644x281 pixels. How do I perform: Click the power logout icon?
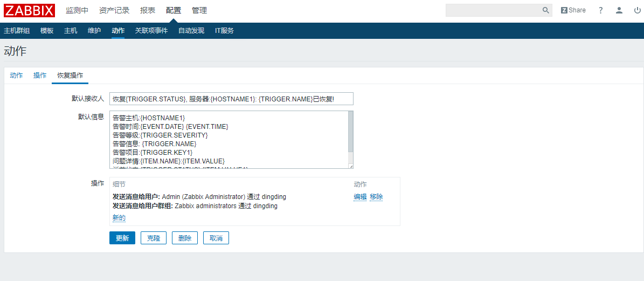coord(637,10)
